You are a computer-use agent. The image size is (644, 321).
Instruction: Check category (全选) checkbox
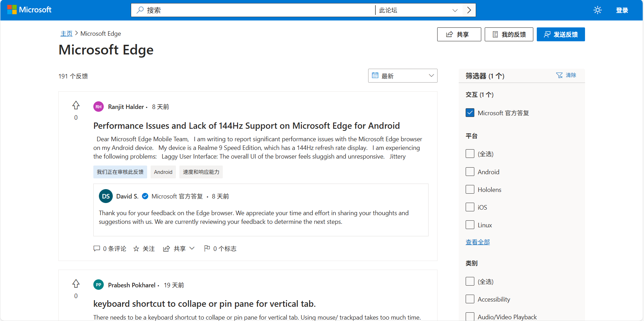coord(470,281)
